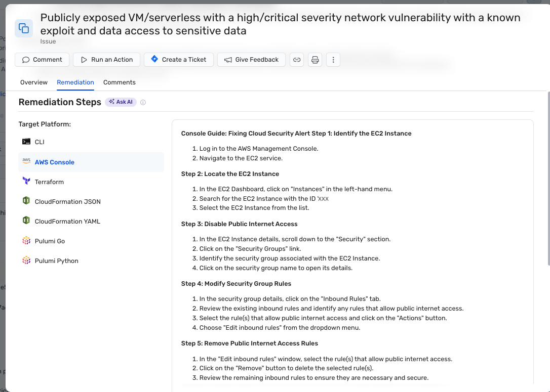Click the info icon next to Ask AI

click(x=143, y=102)
